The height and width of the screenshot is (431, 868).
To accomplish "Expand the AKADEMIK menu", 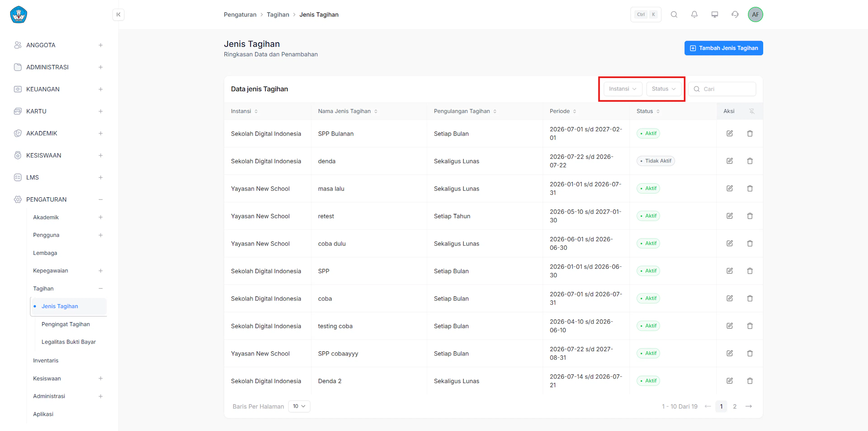I will coord(100,133).
